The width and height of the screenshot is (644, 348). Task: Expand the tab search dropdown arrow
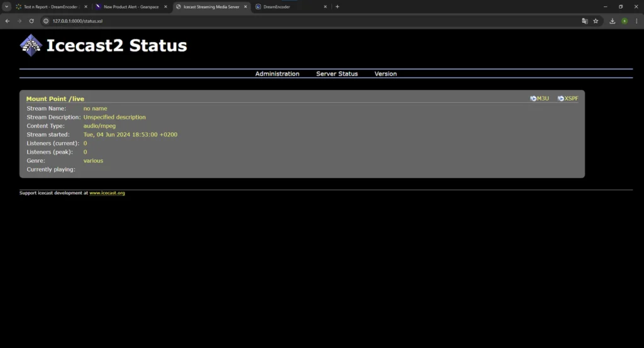coord(6,6)
